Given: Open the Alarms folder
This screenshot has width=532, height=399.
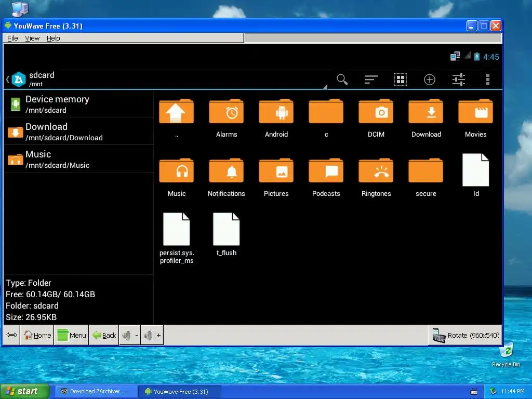Looking at the screenshot, I should pyautogui.click(x=227, y=118).
